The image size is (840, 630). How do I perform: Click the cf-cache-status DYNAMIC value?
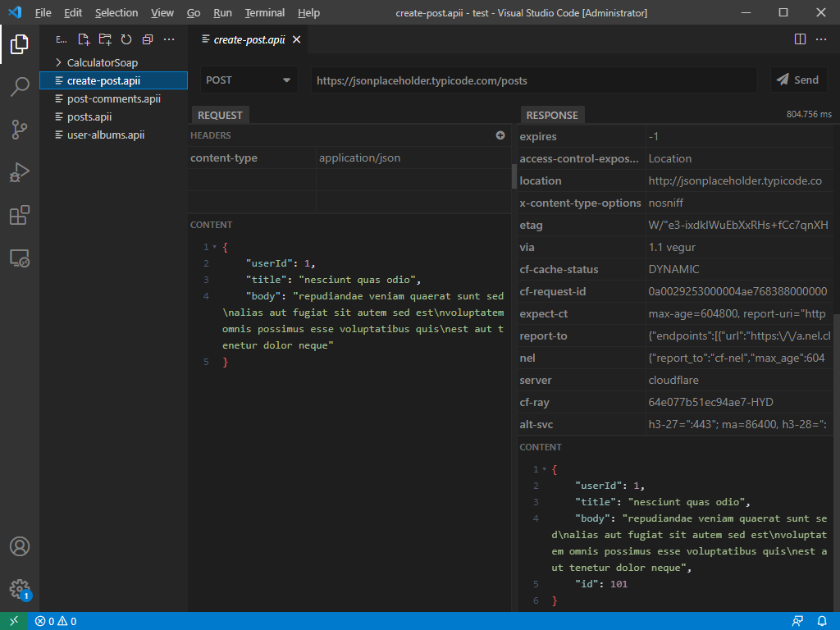739,269
